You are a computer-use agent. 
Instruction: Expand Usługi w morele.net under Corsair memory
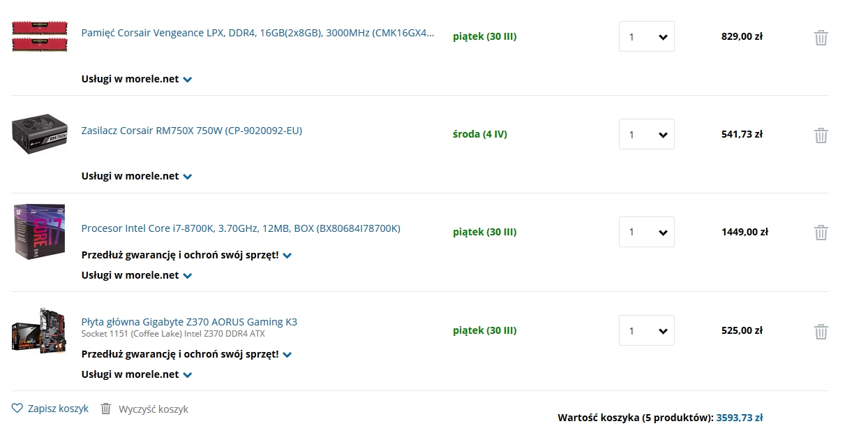[137, 79]
